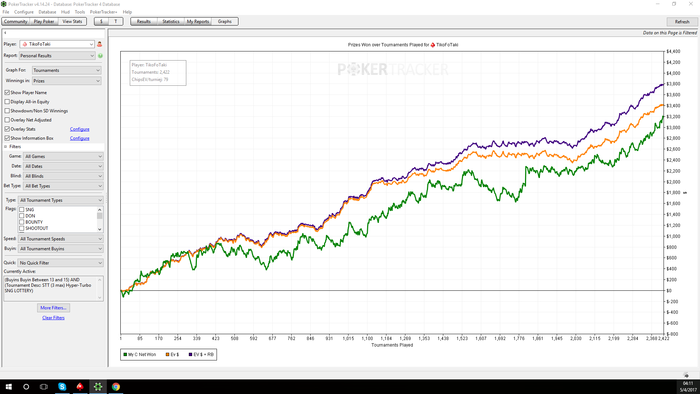Screen dimensions: 700x394
Task: Open the PokerStars red taskbar icon
Action: pyautogui.click(x=80, y=386)
